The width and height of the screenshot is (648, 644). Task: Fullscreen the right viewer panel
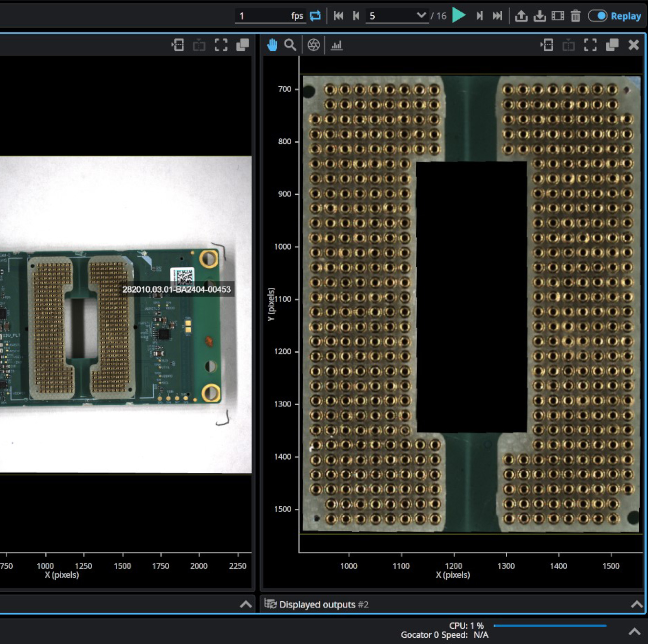(590, 45)
